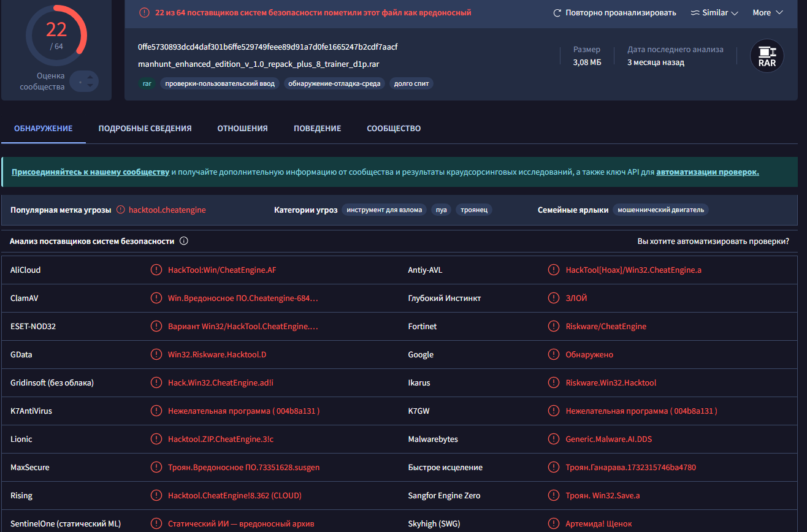Image resolution: width=807 pixels, height=532 pixels.
Task: Click the alert icon before hacktool.cheatengine label
Action: click(x=121, y=210)
